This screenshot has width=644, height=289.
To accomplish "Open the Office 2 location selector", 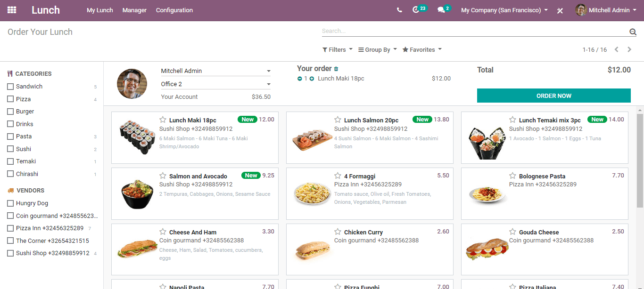I will pos(216,84).
